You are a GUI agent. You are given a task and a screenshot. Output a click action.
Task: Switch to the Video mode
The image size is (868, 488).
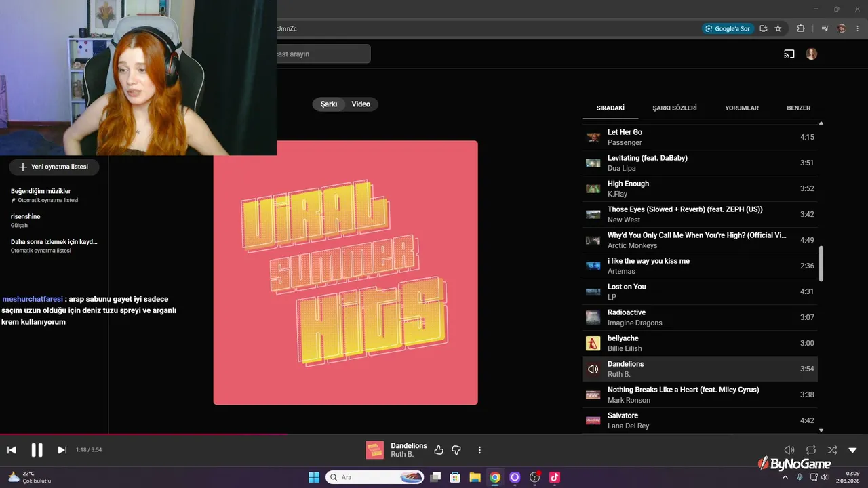[361, 104]
